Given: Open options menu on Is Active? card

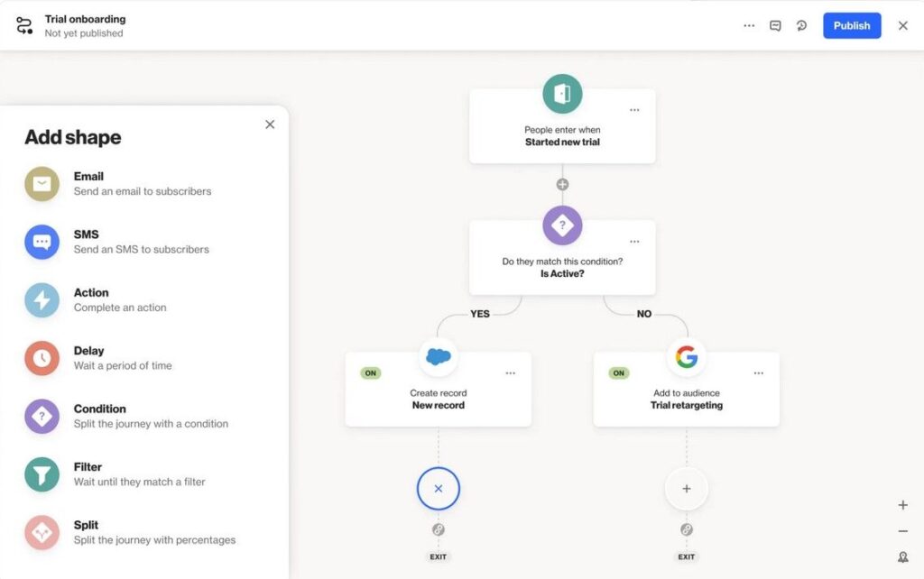Looking at the screenshot, I should (x=634, y=242).
